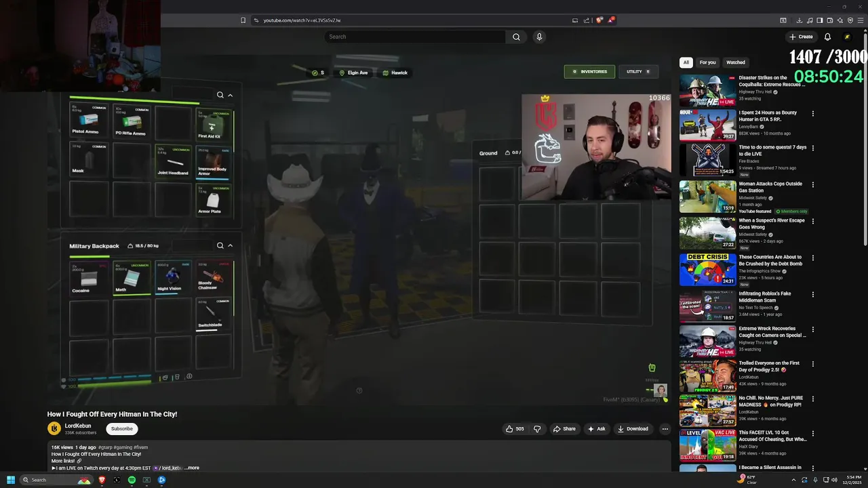Open options for "Woman Attacks Cops" video

pos(812,184)
